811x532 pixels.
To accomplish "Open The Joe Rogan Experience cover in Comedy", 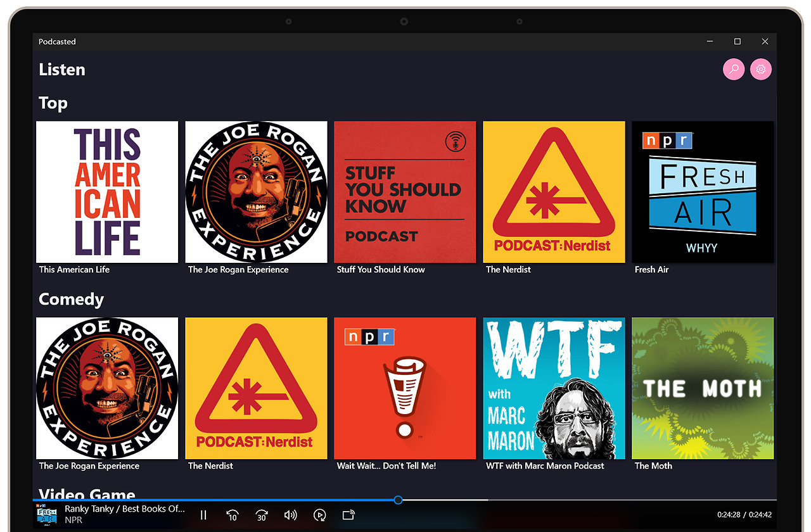I will (x=107, y=388).
